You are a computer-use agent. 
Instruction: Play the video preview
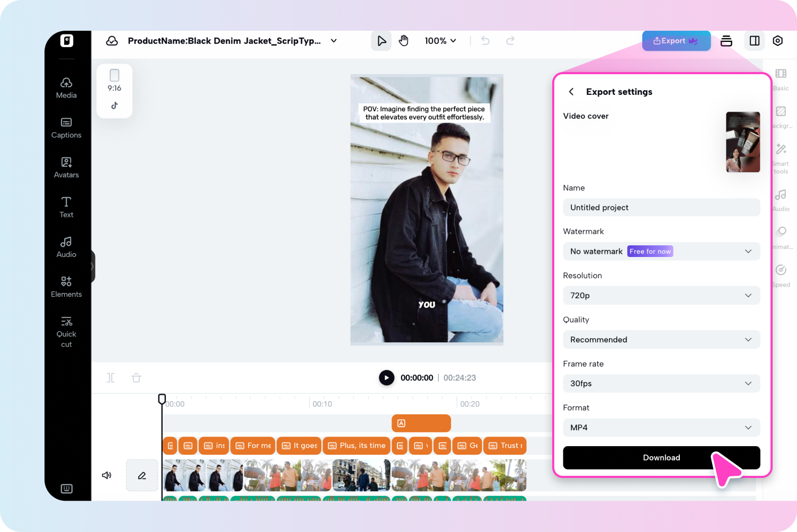(386, 378)
